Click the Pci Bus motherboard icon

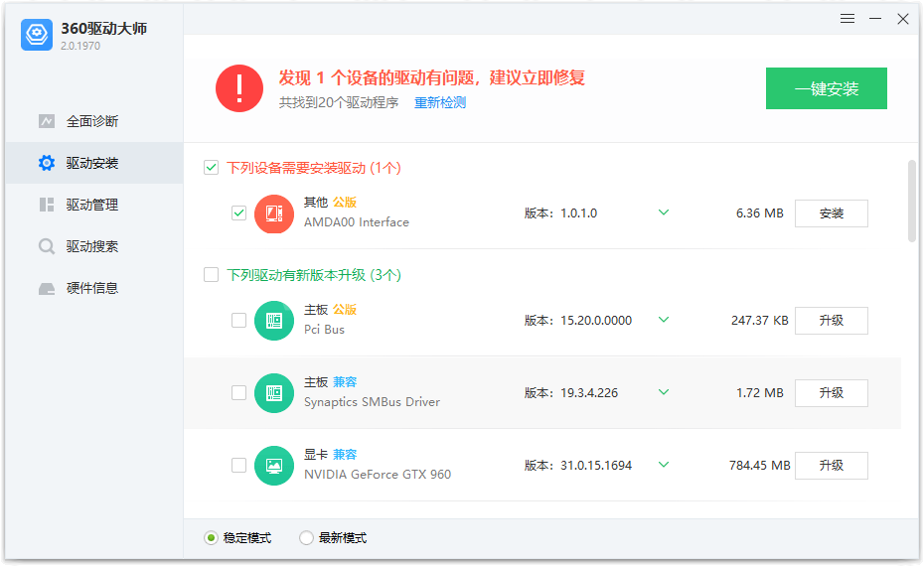click(x=274, y=321)
